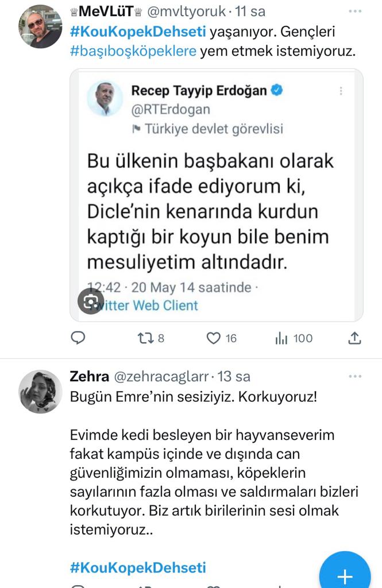Viewport: 382px width, 588px height.
Task: Share MeVLüT's tweet
Action: click(x=355, y=338)
